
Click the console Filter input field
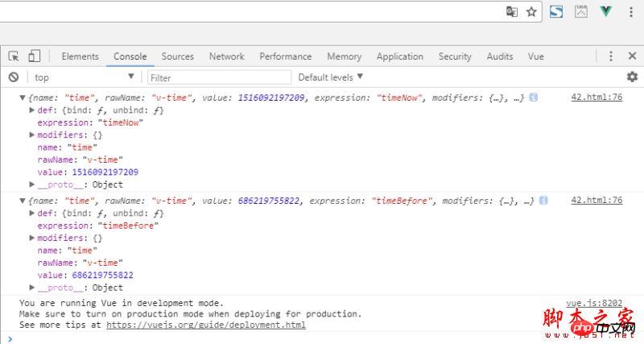click(x=219, y=77)
